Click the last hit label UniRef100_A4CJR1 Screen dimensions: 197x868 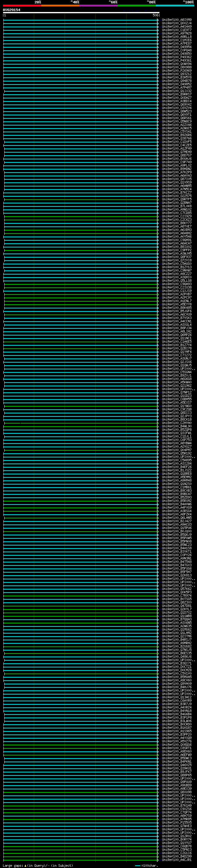click(176, 860)
